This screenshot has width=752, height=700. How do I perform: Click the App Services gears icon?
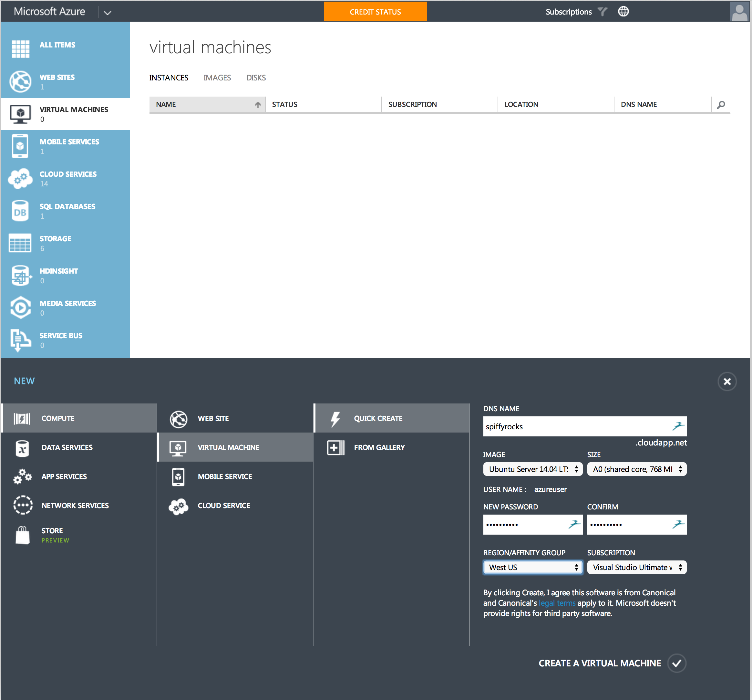(22, 477)
